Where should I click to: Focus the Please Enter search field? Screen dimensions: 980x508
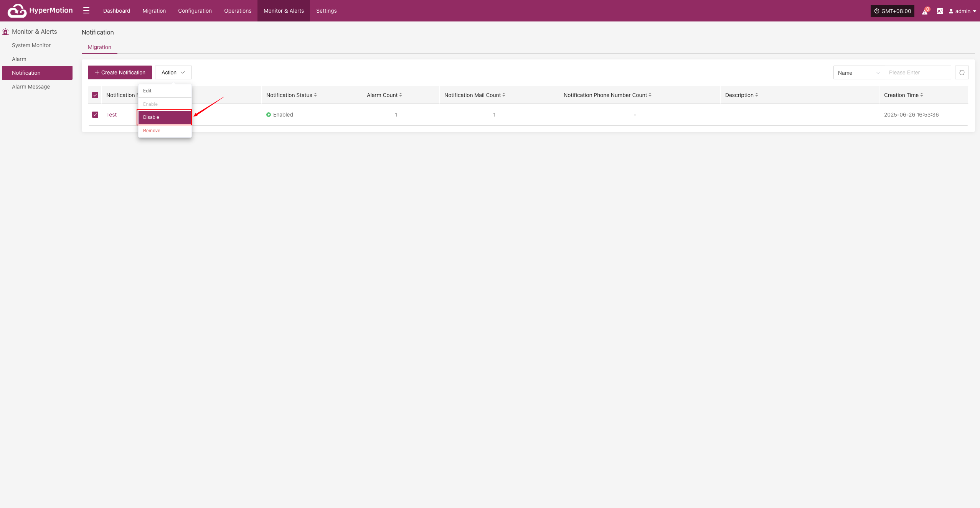[918, 72]
